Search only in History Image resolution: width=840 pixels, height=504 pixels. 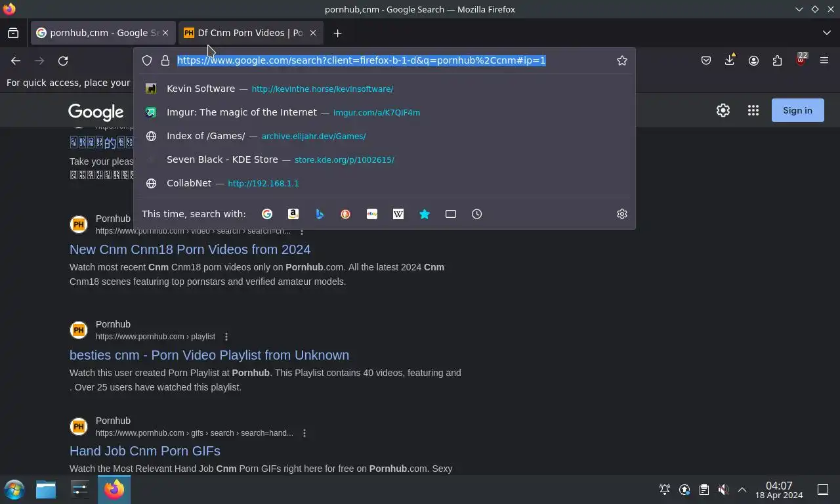(477, 214)
